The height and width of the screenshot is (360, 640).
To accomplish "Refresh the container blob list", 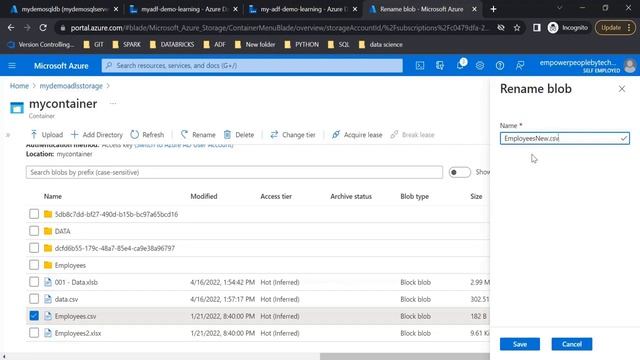I will click(x=147, y=135).
